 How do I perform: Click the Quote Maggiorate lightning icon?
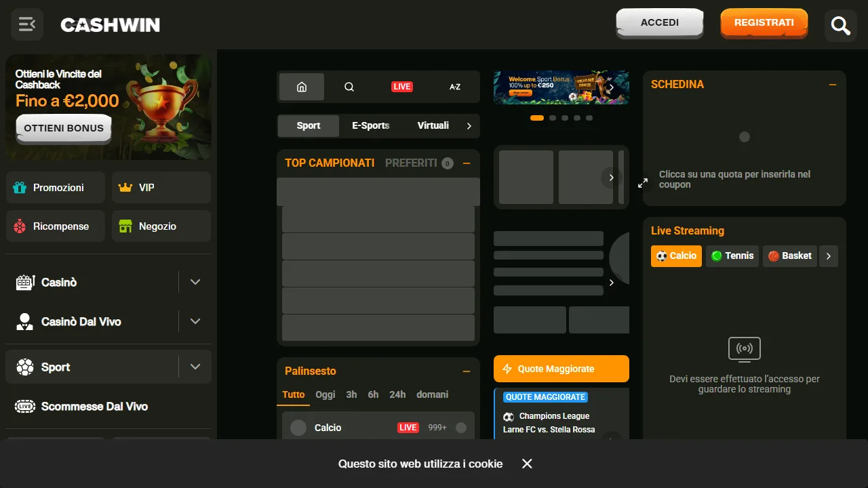coord(507,369)
